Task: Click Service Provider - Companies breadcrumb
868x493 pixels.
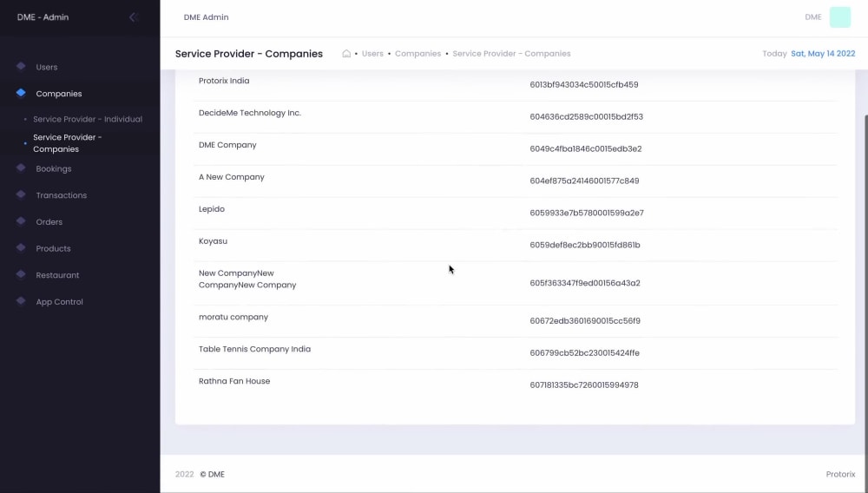Action: [x=511, y=54]
